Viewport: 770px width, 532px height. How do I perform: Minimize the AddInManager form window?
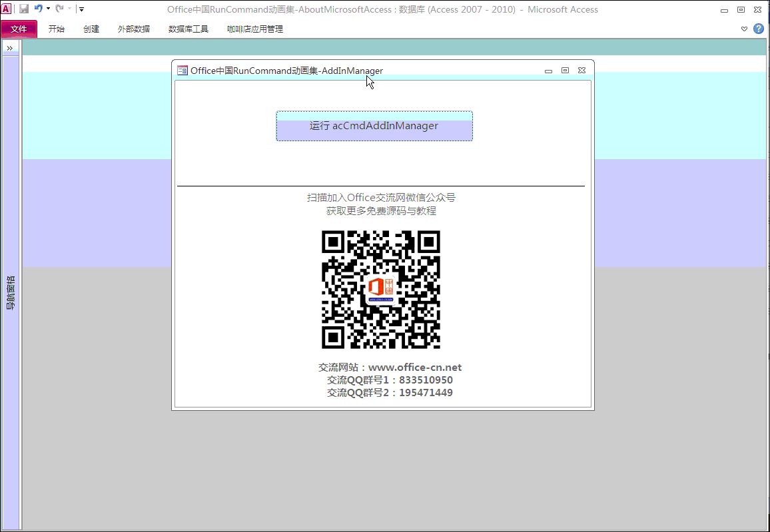coord(549,71)
